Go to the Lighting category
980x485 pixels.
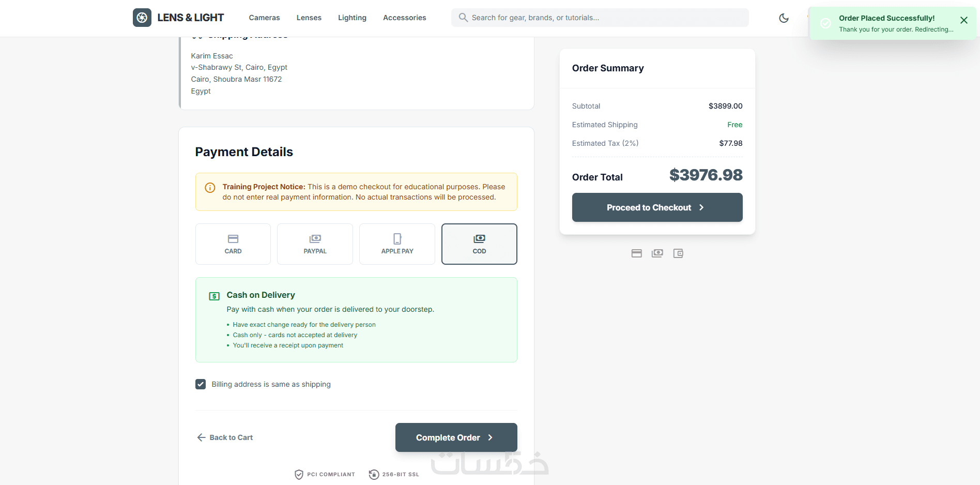[x=352, y=18]
